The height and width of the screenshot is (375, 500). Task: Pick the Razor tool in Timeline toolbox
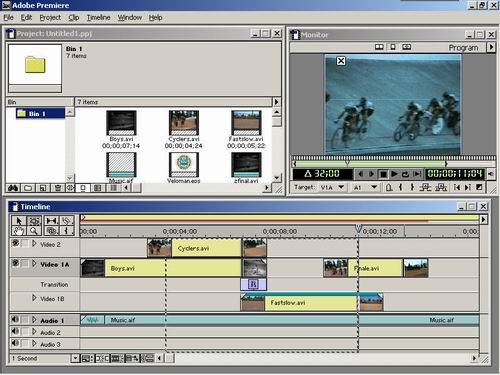coord(67,221)
